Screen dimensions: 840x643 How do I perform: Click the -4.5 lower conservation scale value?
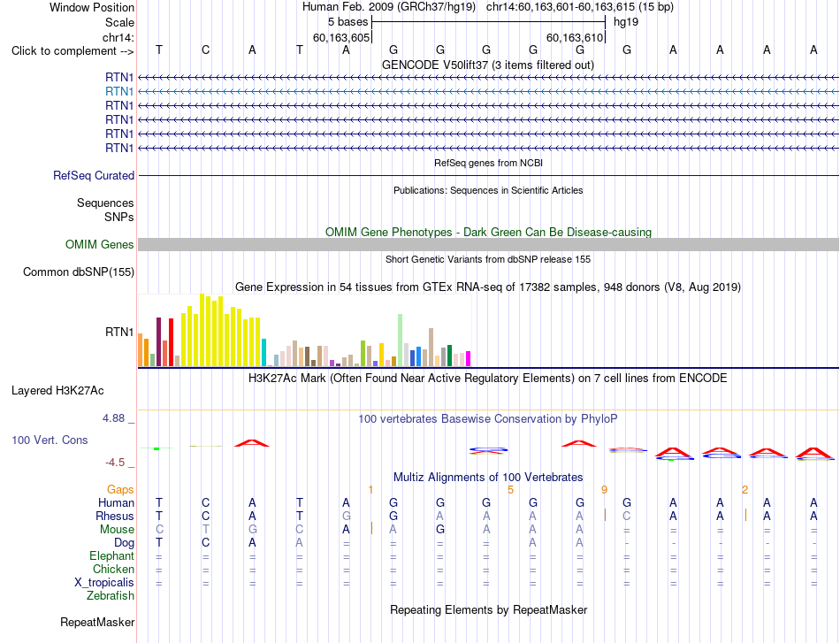pyautogui.click(x=115, y=463)
